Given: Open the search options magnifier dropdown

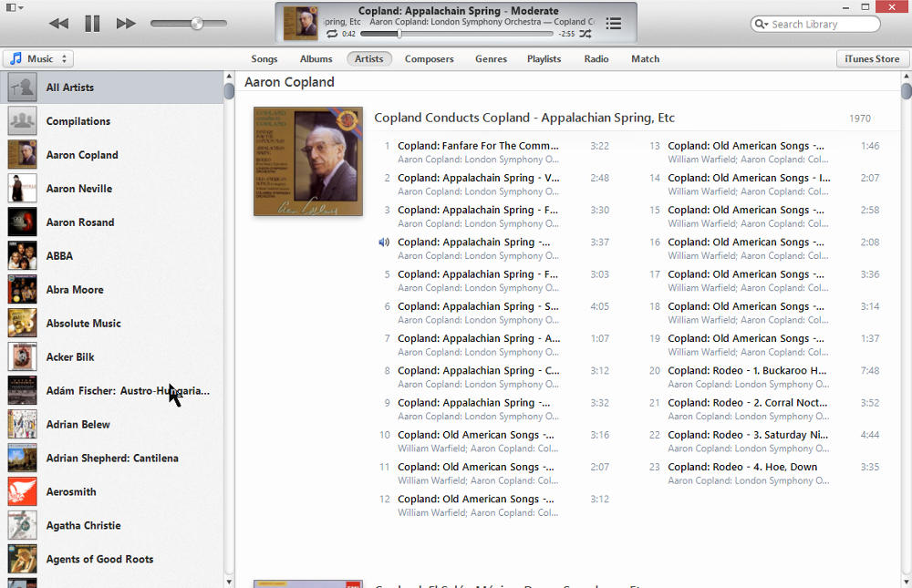Looking at the screenshot, I should [761, 24].
